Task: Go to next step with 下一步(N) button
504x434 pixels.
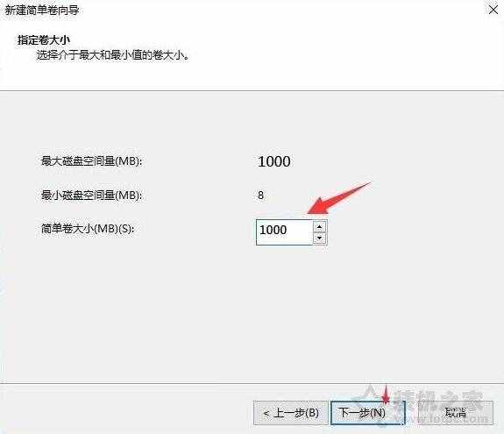Action: click(368, 413)
